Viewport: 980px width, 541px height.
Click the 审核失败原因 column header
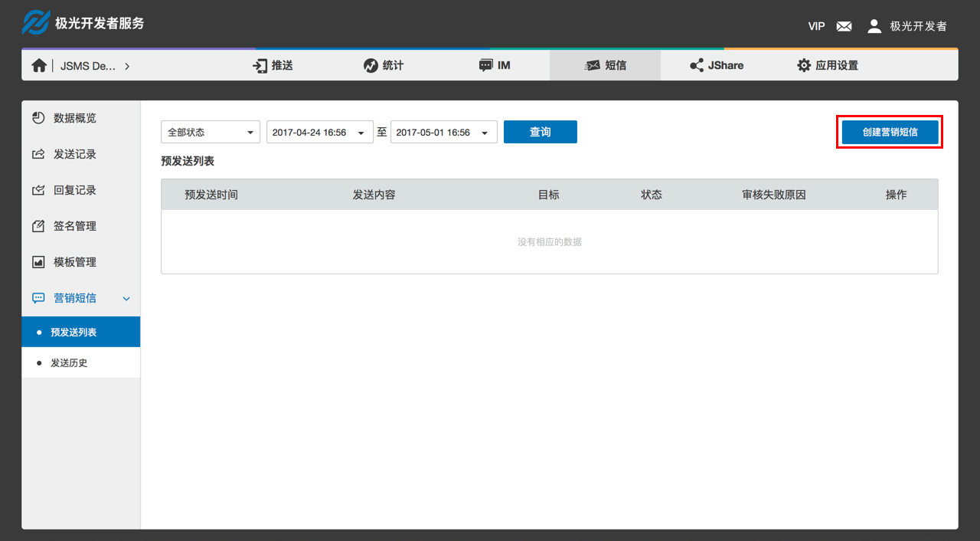(x=774, y=195)
